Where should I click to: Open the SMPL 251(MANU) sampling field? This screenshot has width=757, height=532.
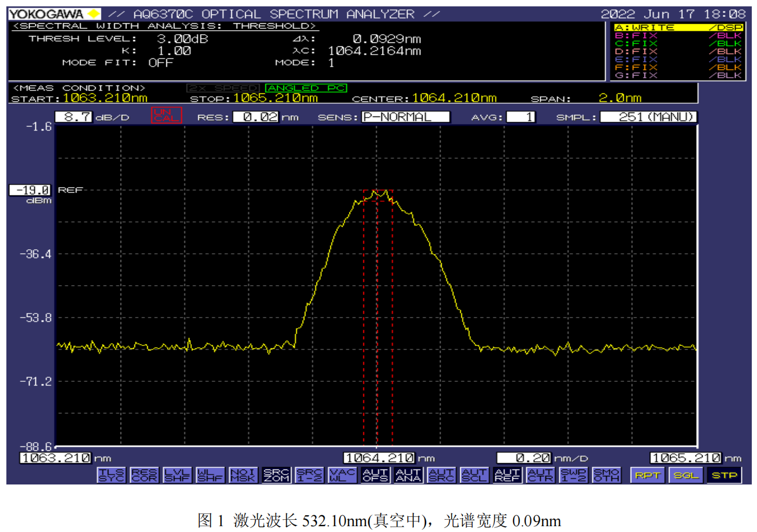pyautogui.click(x=649, y=117)
